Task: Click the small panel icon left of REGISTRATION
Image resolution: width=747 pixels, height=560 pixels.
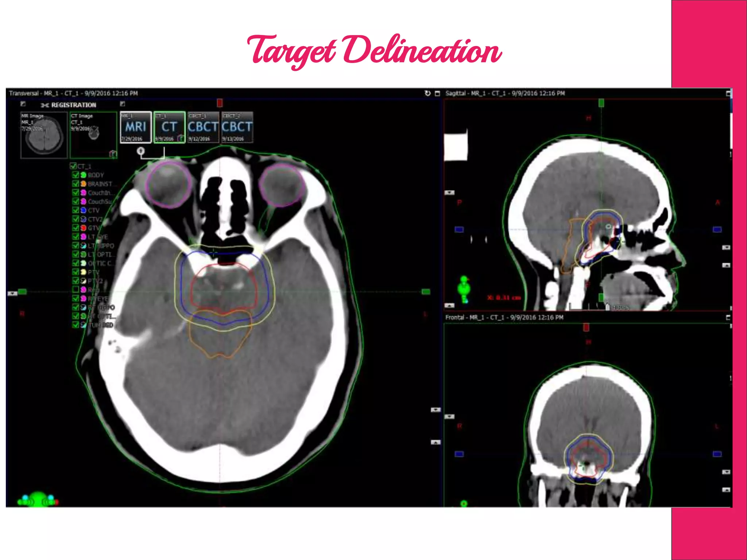Action: [23, 104]
